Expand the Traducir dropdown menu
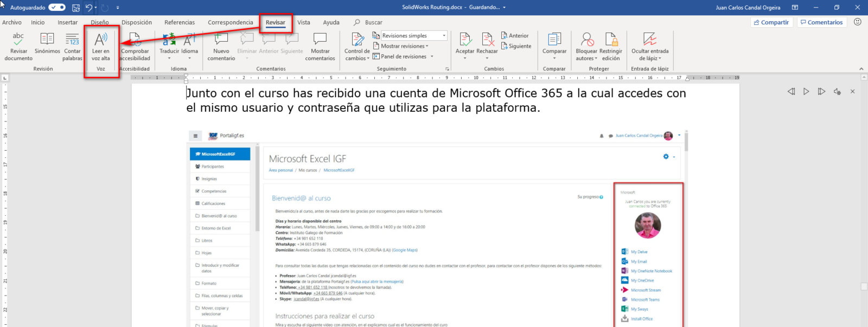Image resolution: width=868 pixels, height=327 pixels. [x=169, y=57]
